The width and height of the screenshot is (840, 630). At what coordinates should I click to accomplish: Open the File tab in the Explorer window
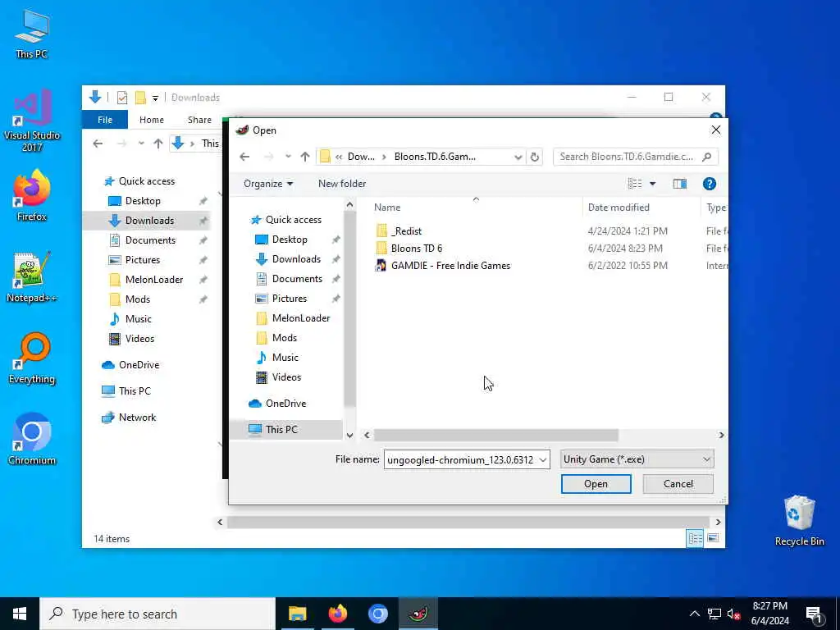click(x=105, y=120)
